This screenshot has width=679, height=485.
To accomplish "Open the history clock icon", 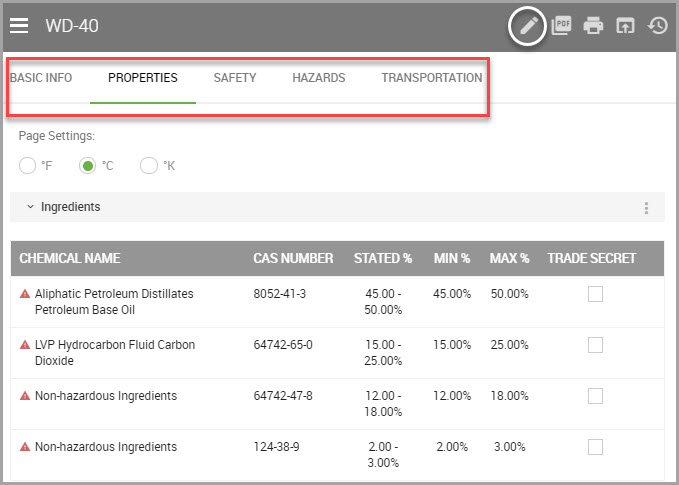I will [657, 26].
